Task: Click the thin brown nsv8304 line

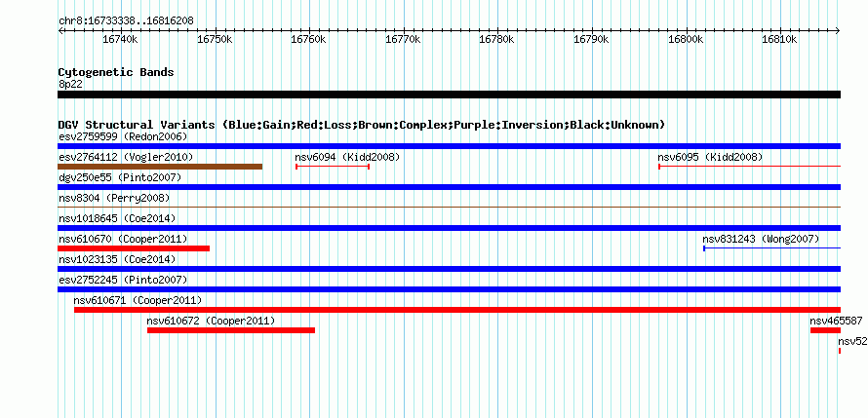Action: tap(449, 207)
